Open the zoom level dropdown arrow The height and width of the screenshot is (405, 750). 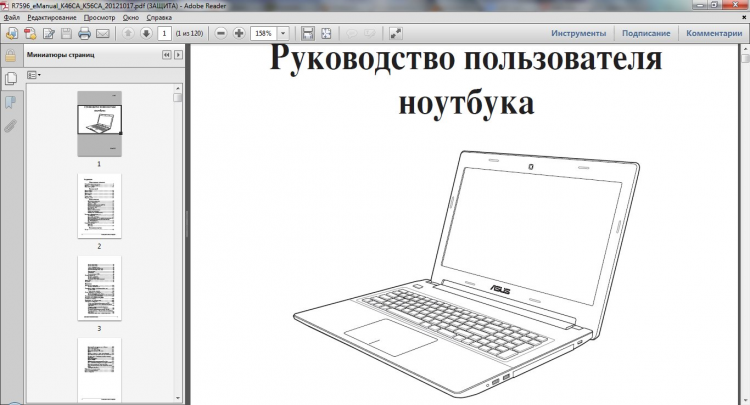(283, 33)
